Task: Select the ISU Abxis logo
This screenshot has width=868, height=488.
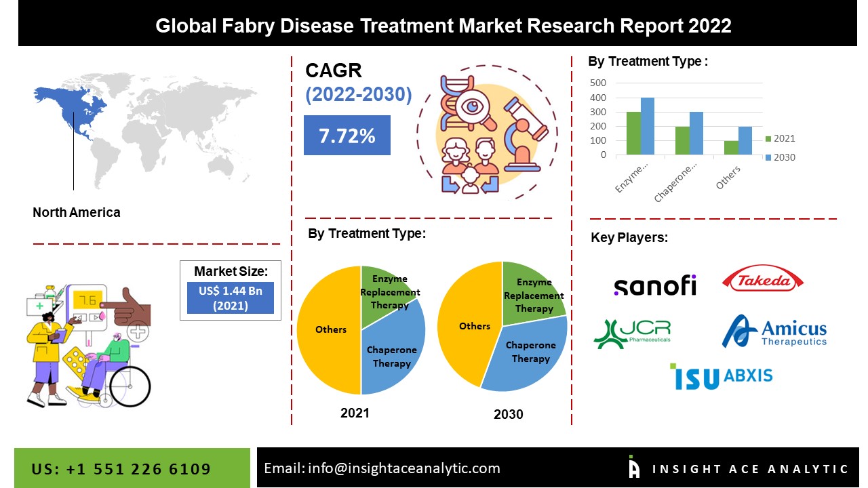Action: (x=721, y=376)
